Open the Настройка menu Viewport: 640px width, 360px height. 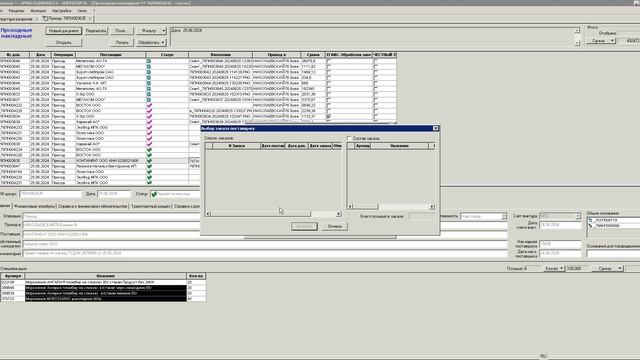tap(62, 11)
